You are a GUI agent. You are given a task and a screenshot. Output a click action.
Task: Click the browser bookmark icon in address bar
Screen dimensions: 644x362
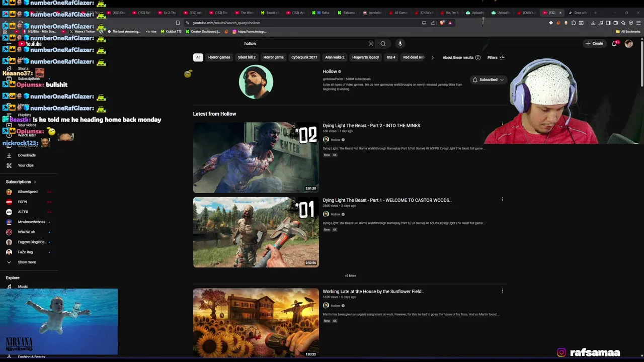[178, 23]
